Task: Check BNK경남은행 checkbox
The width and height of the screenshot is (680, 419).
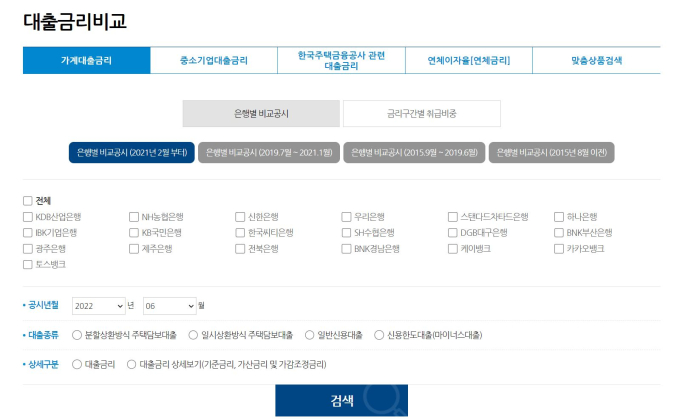Action: click(x=346, y=249)
